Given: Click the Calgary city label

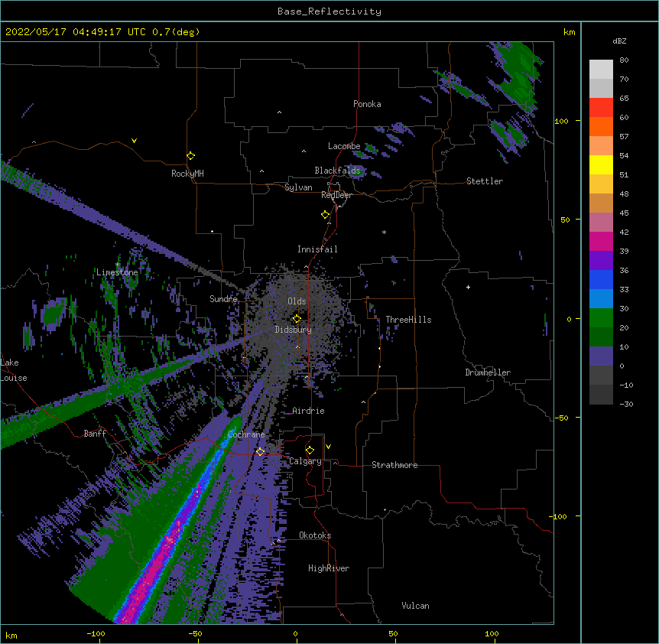Looking at the screenshot, I should [x=305, y=461].
